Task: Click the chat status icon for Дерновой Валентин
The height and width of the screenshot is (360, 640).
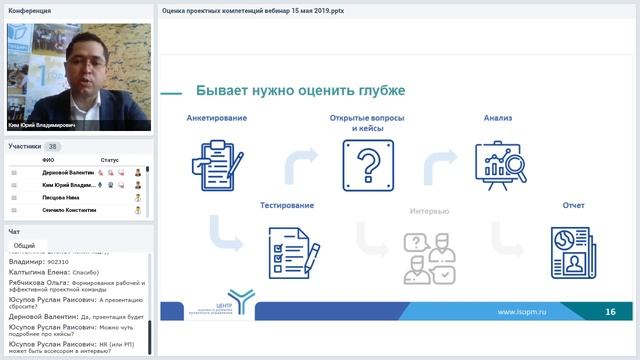Action: click(x=121, y=173)
